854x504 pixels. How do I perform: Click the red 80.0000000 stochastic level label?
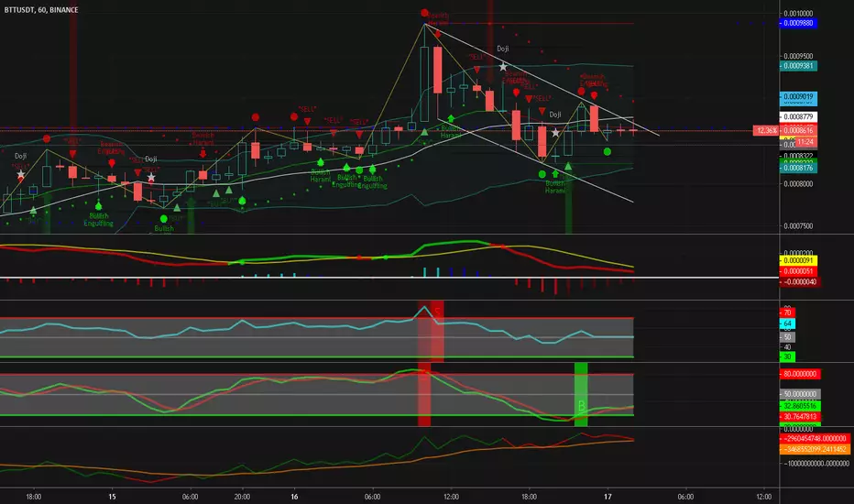click(x=800, y=374)
